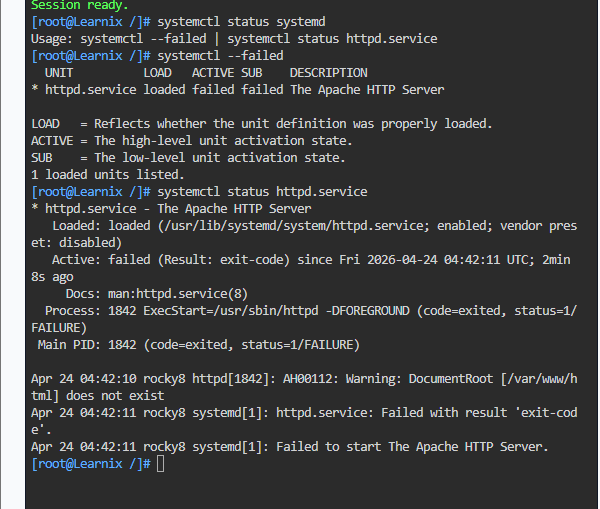Click the 'LOAD = Reflects whether' legend line
The width and height of the screenshot is (600, 509).
coord(261,124)
